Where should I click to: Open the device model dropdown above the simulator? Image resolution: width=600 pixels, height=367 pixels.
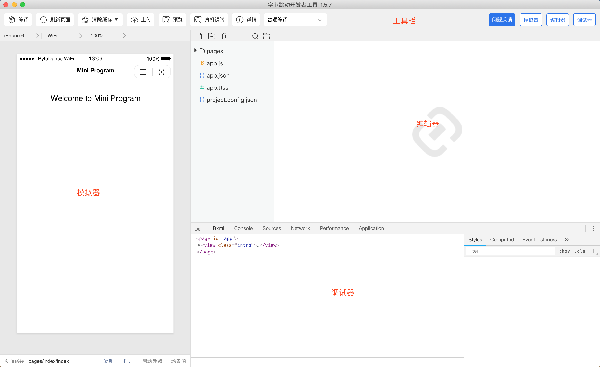tap(22, 36)
